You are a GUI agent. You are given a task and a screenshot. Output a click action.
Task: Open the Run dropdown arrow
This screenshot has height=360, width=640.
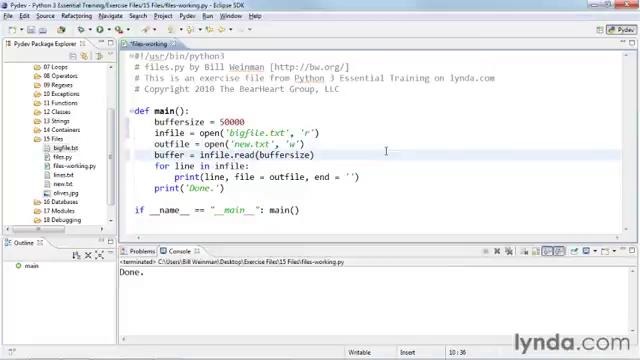109,30
